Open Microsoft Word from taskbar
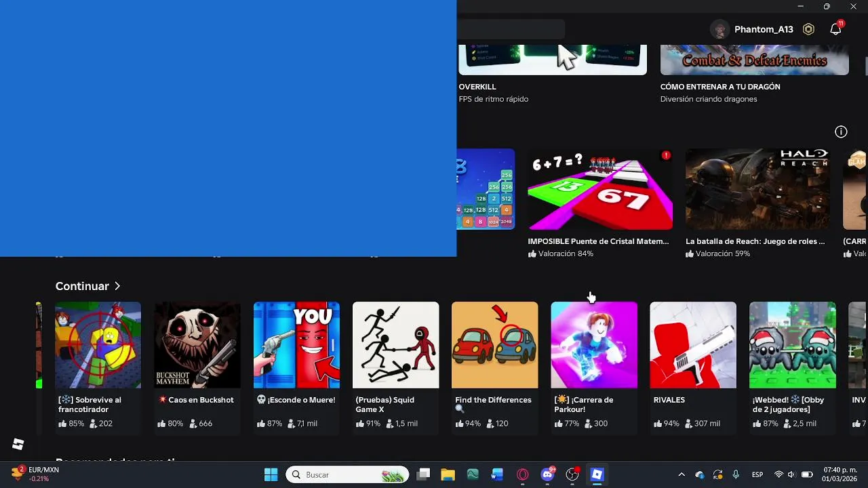 point(497,474)
